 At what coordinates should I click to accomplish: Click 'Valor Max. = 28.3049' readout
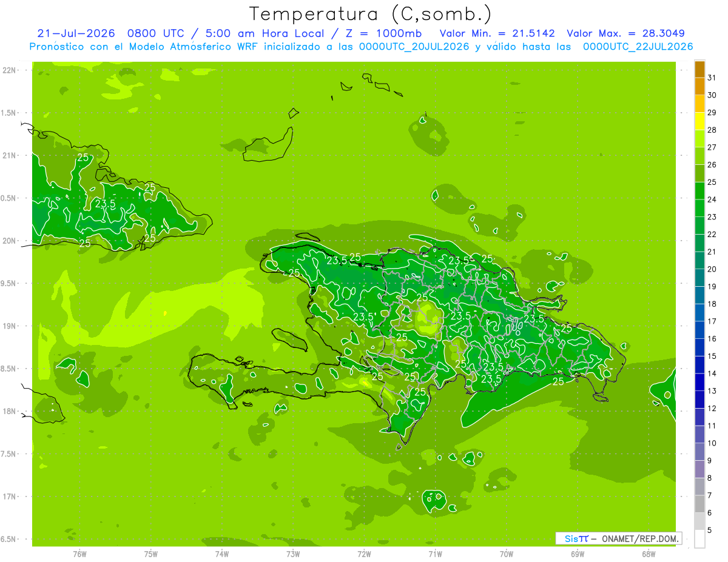tap(626, 33)
